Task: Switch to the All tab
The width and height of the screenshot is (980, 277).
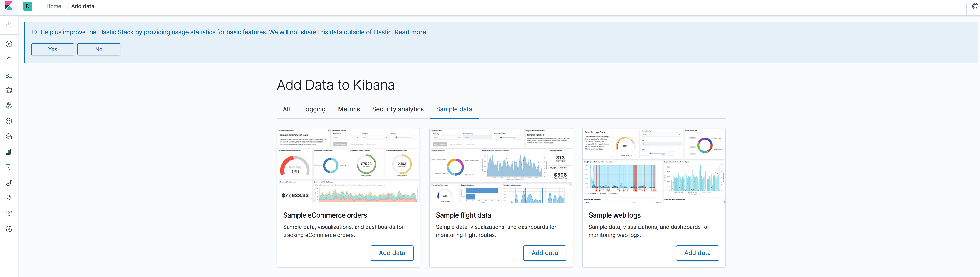Action: [286, 109]
